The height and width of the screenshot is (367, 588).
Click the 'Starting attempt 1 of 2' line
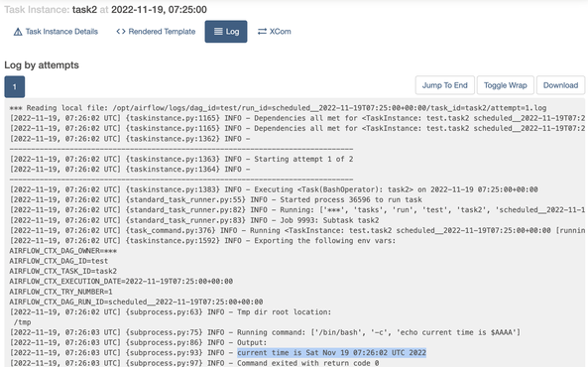click(181, 159)
